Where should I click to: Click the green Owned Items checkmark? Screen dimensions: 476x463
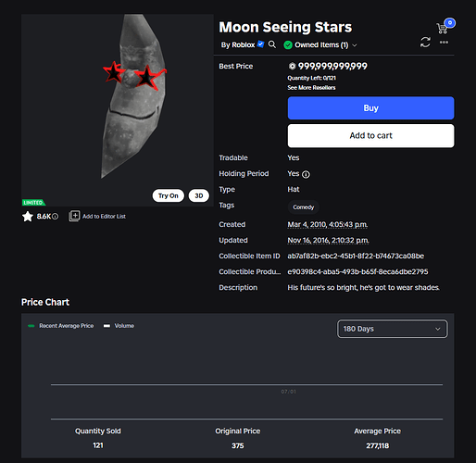pos(288,45)
